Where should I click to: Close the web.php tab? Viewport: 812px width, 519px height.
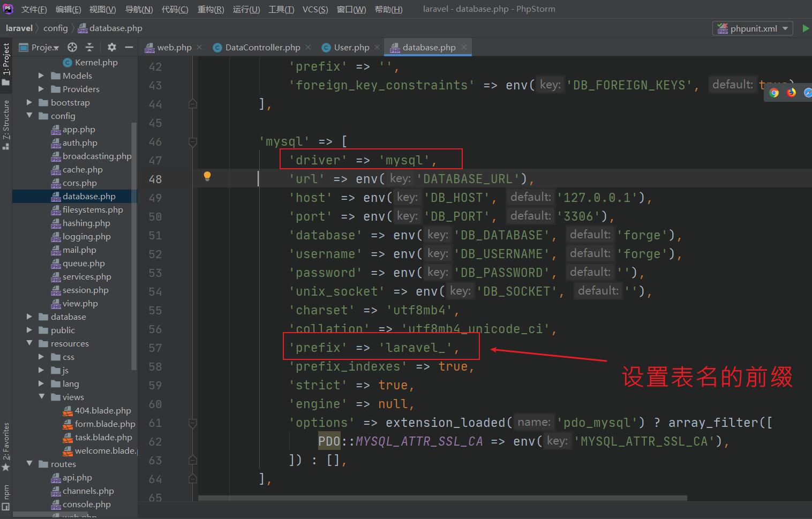pos(199,47)
